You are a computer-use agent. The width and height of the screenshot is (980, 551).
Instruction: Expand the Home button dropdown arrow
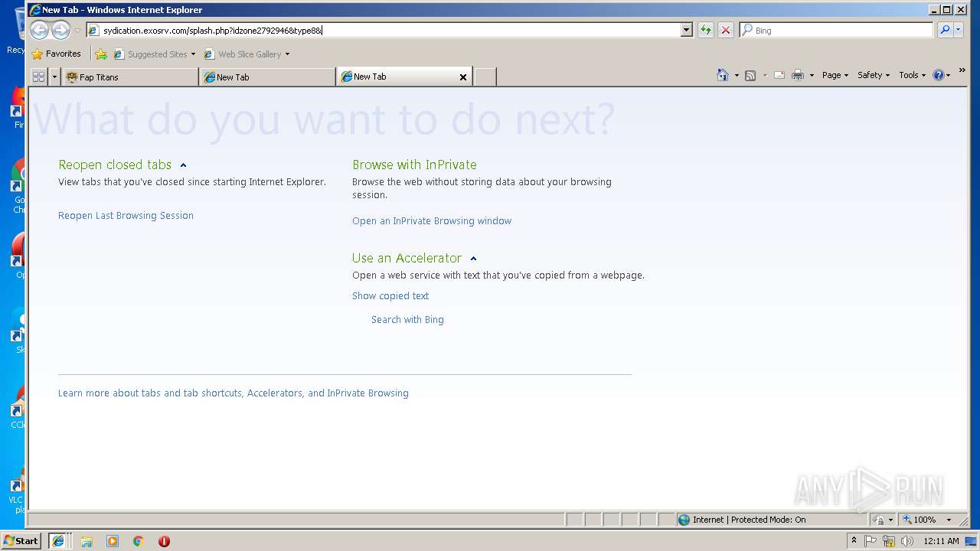737,75
